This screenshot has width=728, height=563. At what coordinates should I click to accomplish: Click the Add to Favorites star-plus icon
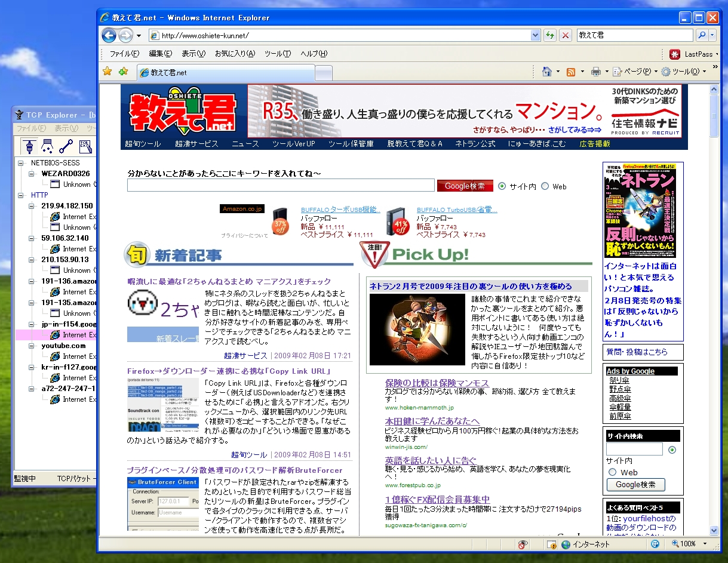point(123,72)
